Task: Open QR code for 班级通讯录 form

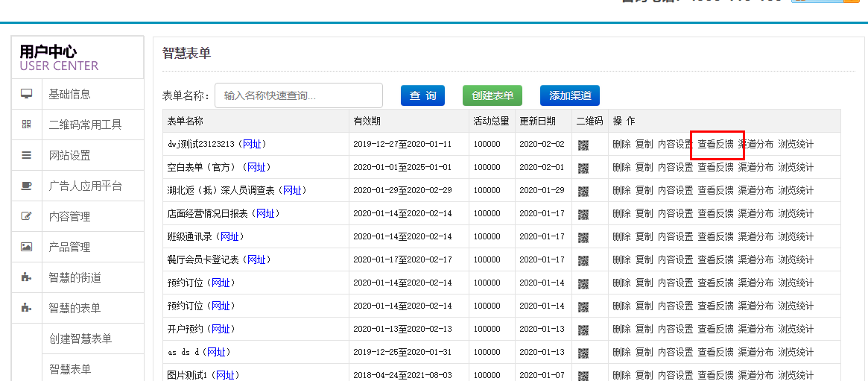Action: pos(583,237)
